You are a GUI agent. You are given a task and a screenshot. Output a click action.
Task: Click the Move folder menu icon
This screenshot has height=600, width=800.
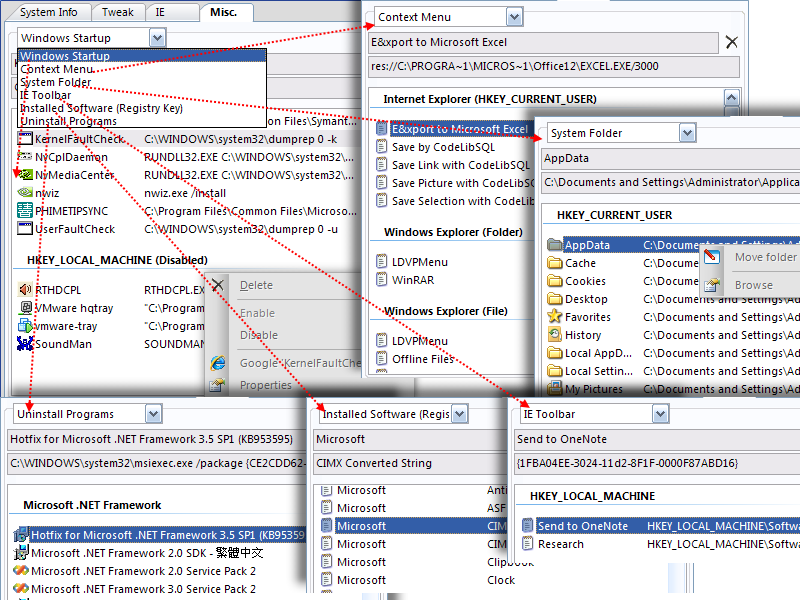click(x=712, y=257)
